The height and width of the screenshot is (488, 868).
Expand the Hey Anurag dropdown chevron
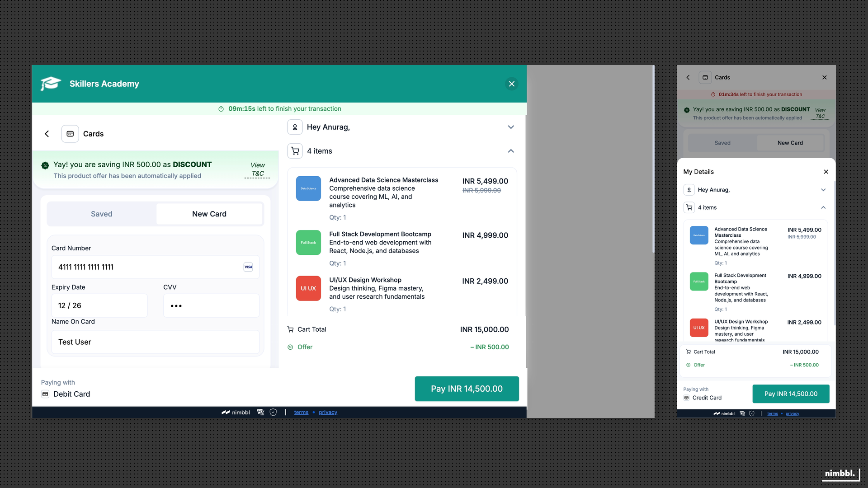511,127
